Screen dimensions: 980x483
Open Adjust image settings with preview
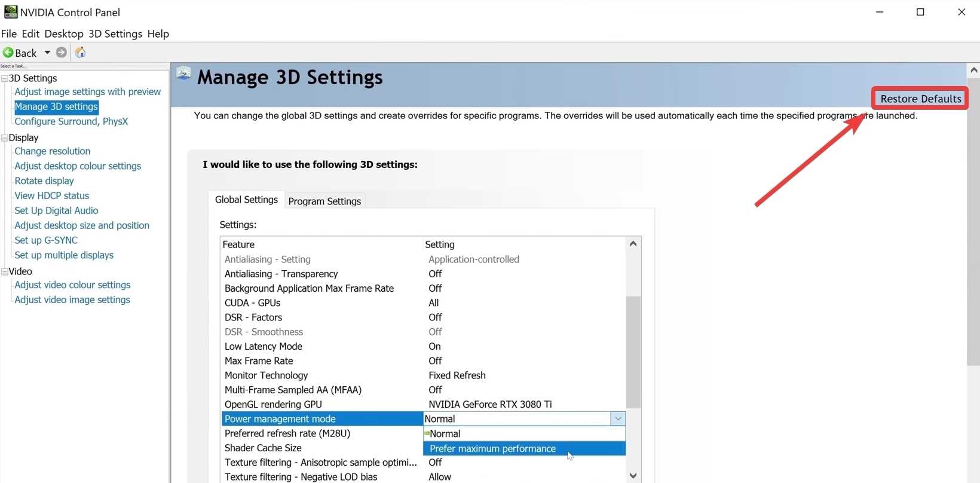tap(88, 91)
